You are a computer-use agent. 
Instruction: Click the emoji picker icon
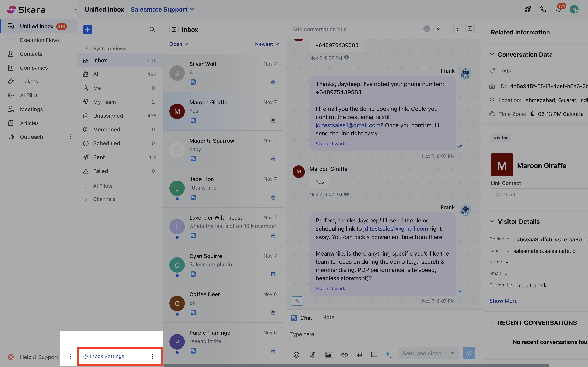296,355
